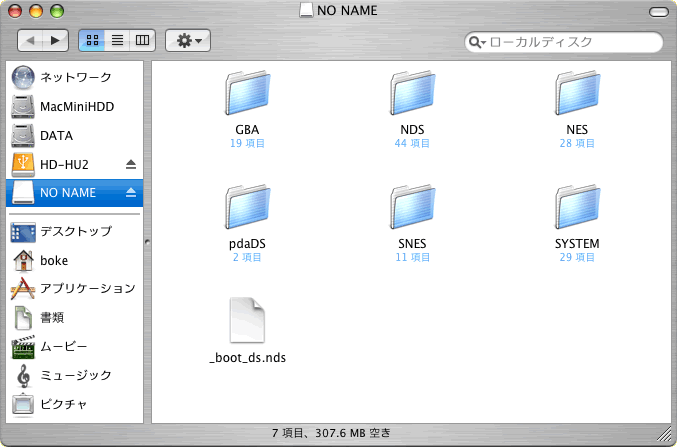Image resolution: width=677 pixels, height=447 pixels.
Task: Click the 29 項目 count under SYSTEM
Action: click(x=577, y=258)
